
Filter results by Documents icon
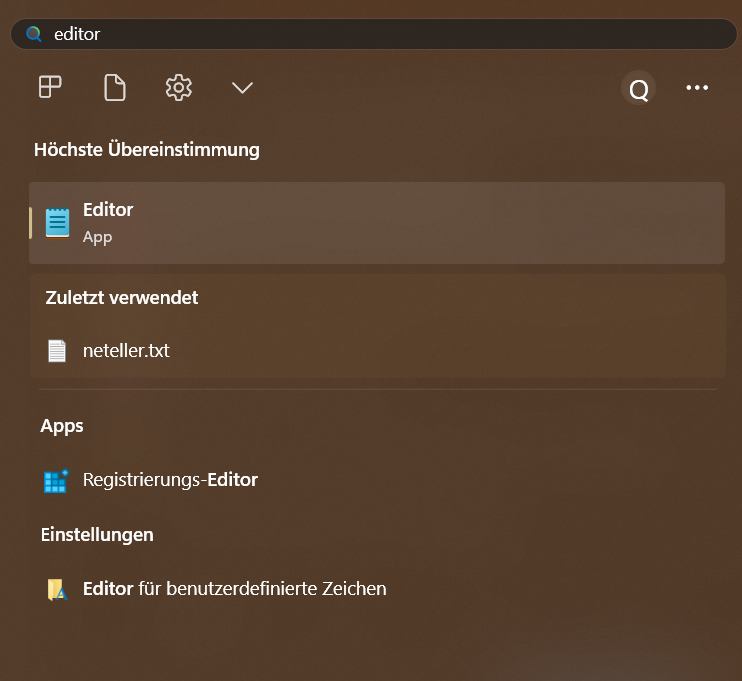coord(115,88)
